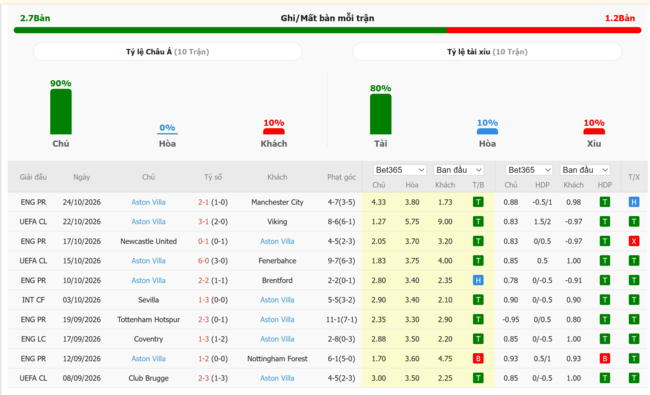
Task: Click the green T/X badge in the Viking row
Action: [x=633, y=221]
